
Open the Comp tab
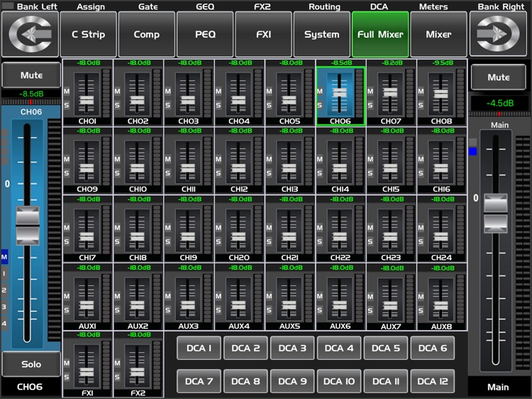pyautogui.click(x=147, y=34)
